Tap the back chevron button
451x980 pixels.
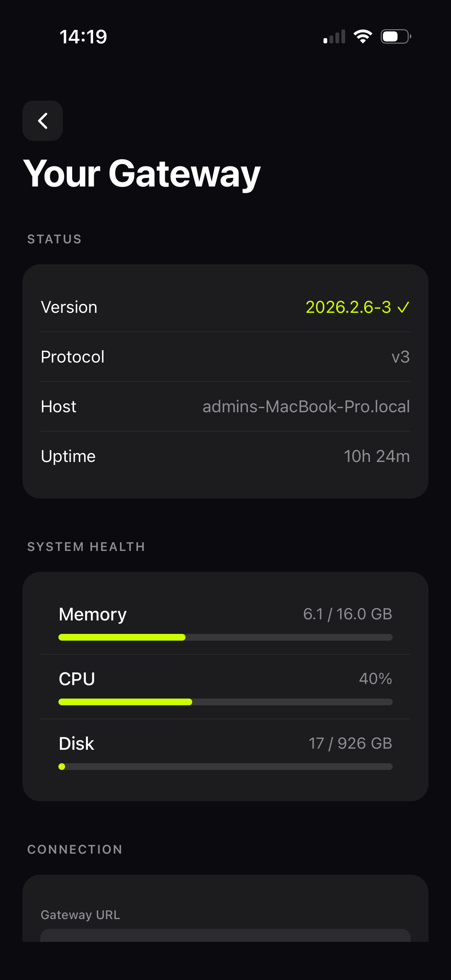(43, 121)
